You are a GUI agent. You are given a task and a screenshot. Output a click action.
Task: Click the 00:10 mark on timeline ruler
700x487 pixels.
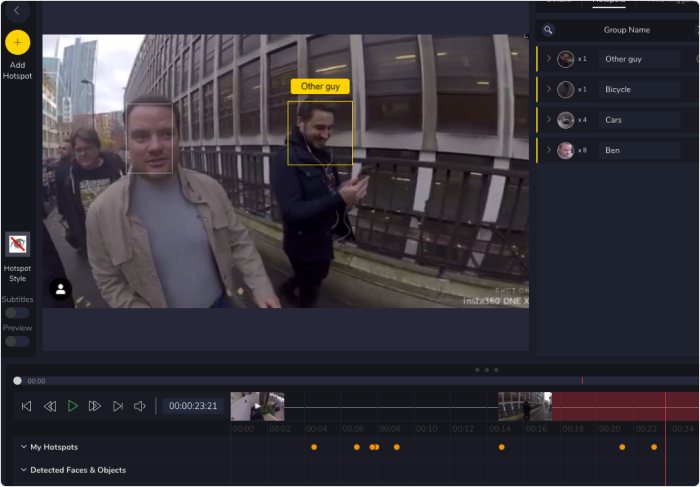tap(426, 429)
